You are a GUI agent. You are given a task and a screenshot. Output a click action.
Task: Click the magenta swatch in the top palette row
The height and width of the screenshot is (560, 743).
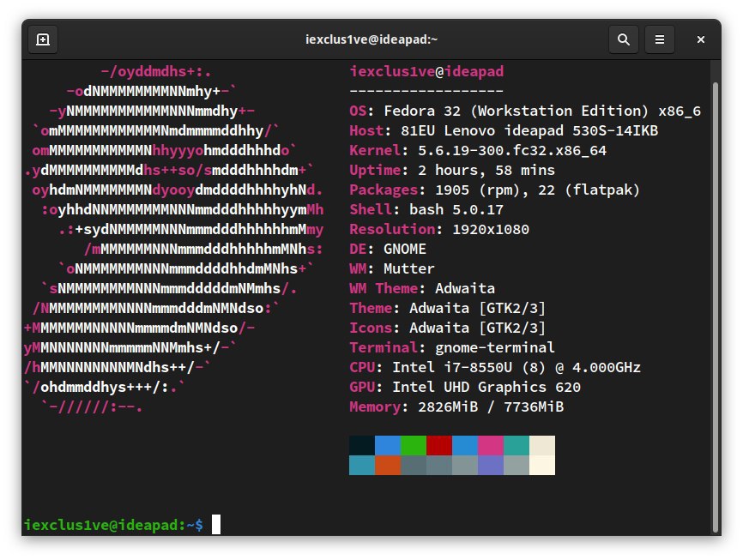(491, 445)
